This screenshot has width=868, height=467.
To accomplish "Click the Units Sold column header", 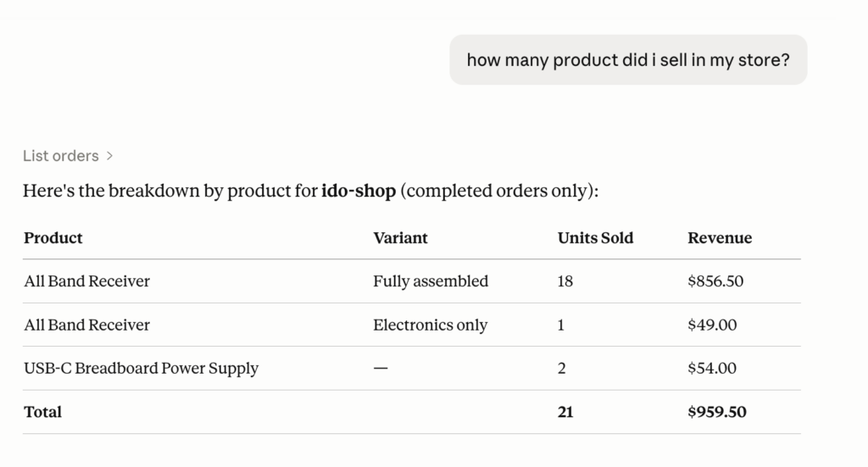I will [x=595, y=238].
